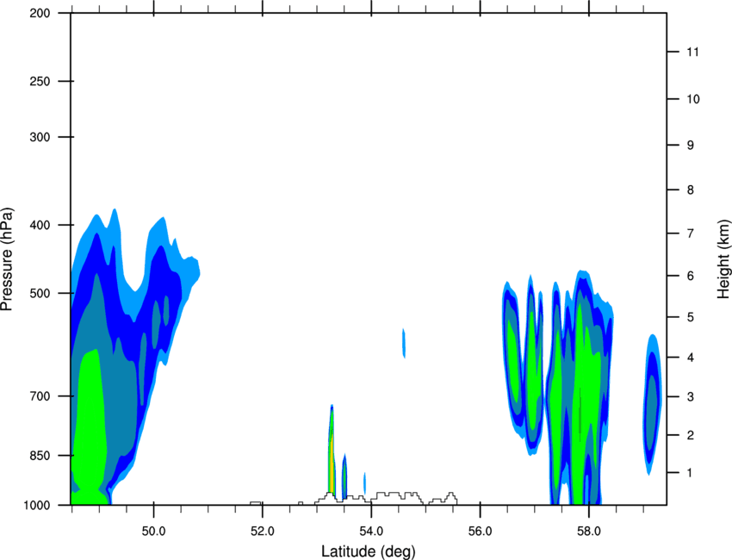The image size is (732, 560).
Task: Click the 400 pressure tick label
Action: click(x=40, y=225)
